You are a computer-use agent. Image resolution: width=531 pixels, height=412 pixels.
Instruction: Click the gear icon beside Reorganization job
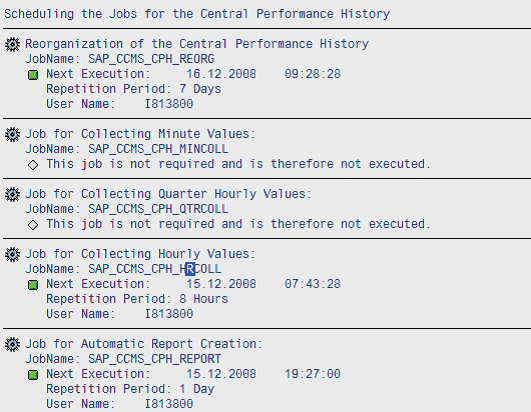pos(12,44)
